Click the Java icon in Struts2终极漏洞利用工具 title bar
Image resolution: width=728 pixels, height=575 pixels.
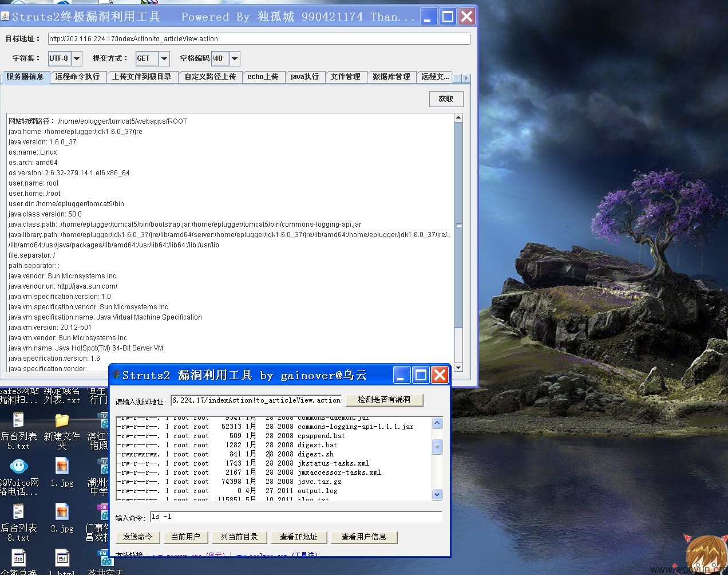[x=5, y=16]
